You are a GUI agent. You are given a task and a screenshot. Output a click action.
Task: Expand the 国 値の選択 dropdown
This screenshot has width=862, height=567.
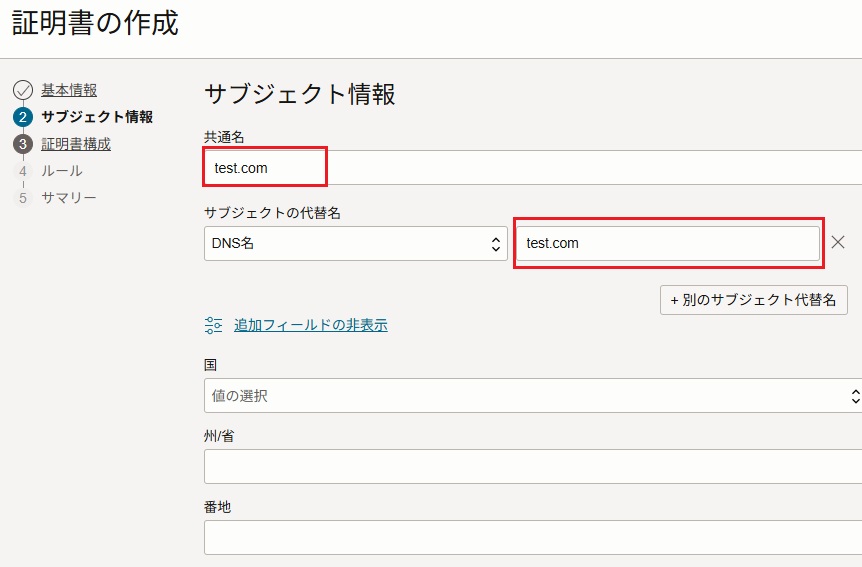tap(533, 395)
